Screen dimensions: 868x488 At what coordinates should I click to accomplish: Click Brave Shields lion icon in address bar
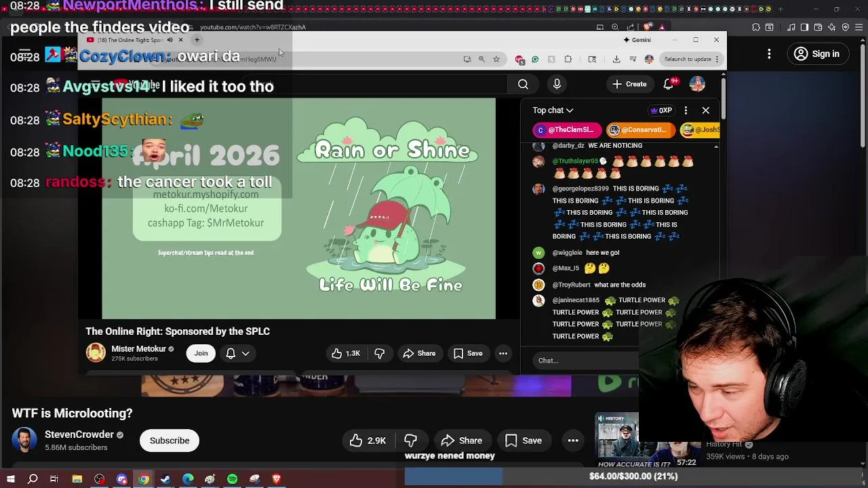pyautogui.click(x=647, y=27)
